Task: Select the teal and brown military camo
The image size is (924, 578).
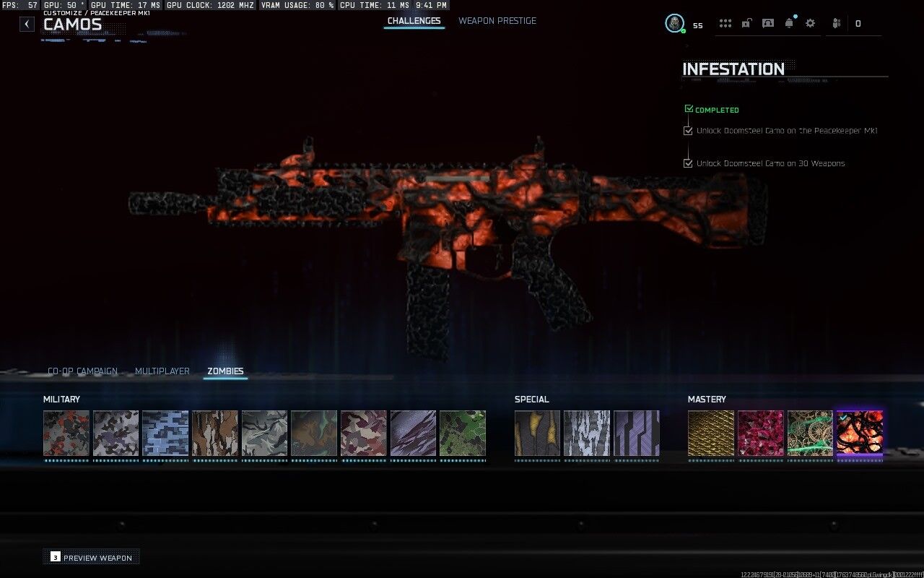Action: click(314, 433)
